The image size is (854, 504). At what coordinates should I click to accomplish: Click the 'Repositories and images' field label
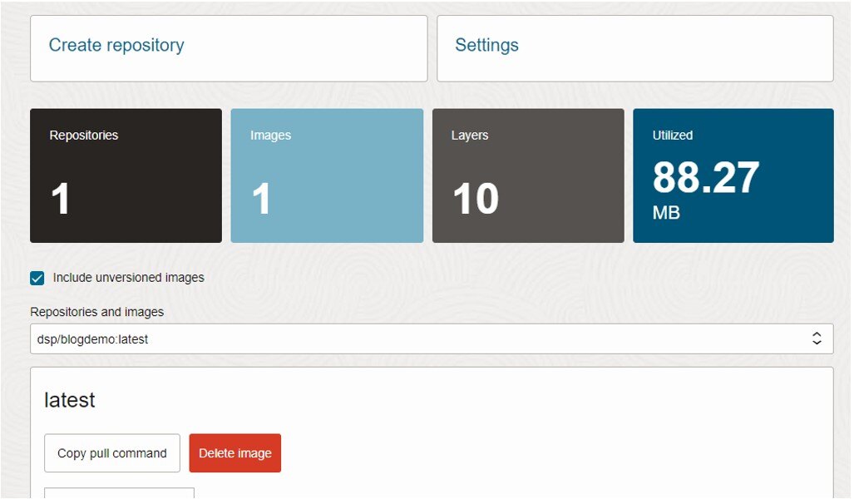tap(96, 312)
